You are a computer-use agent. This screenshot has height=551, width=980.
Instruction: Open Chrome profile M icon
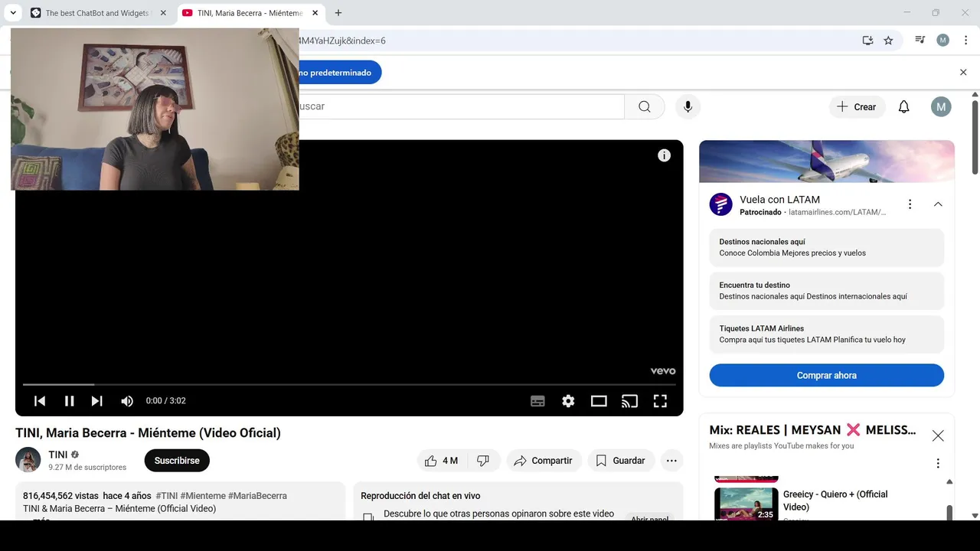pos(942,41)
